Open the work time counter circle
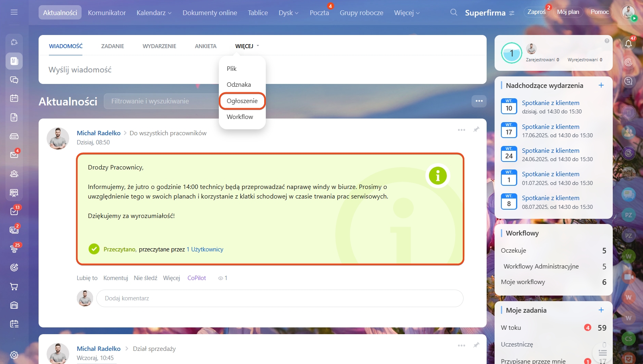643x364 pixels. click(512, 53)
